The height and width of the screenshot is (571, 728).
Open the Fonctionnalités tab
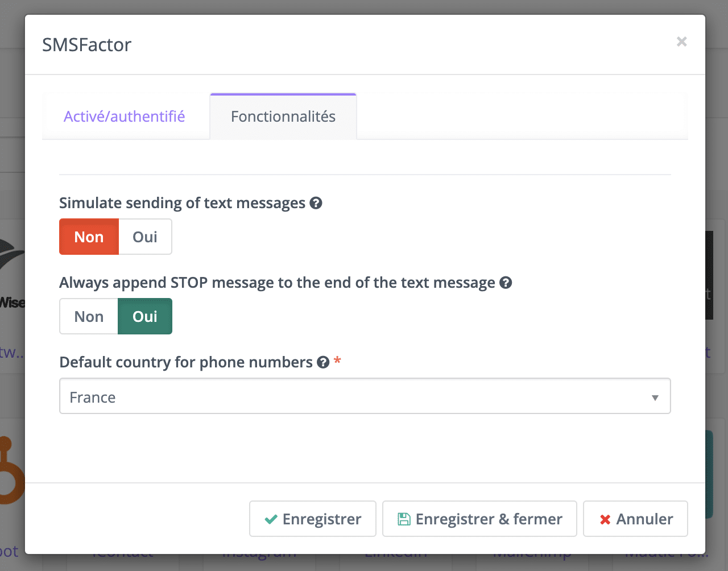click(283, 116)
